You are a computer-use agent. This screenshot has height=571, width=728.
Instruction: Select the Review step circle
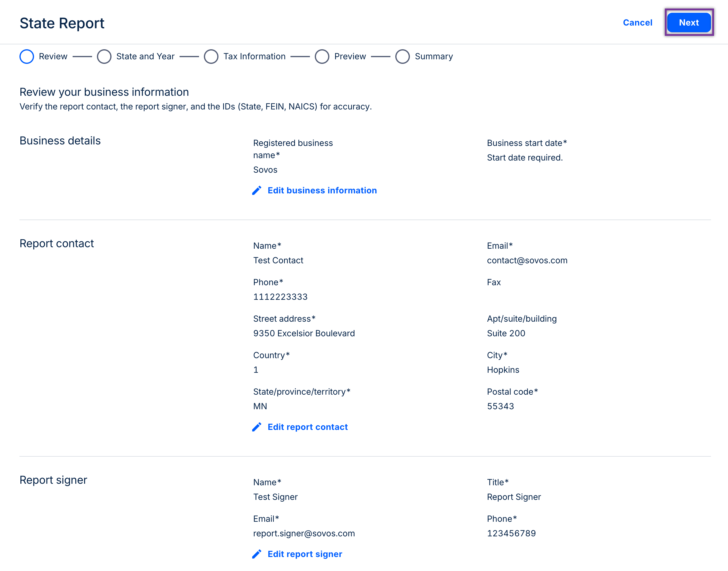coord(27,57)
